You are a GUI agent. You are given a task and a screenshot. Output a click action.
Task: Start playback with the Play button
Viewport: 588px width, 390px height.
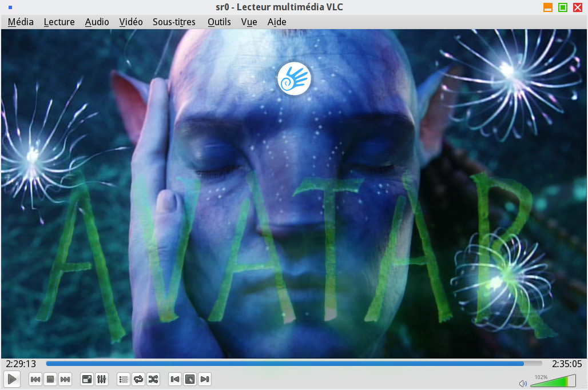[x=11, y=379]
